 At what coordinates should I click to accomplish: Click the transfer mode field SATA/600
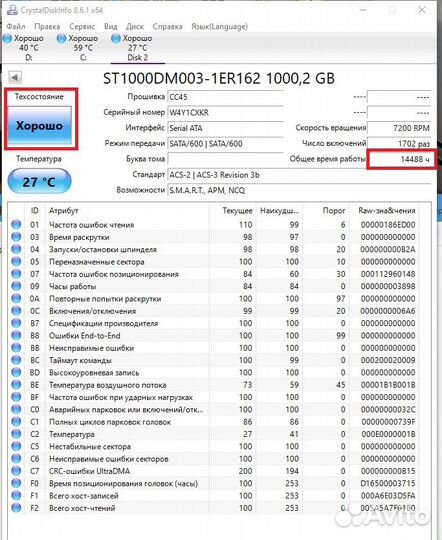225,144
